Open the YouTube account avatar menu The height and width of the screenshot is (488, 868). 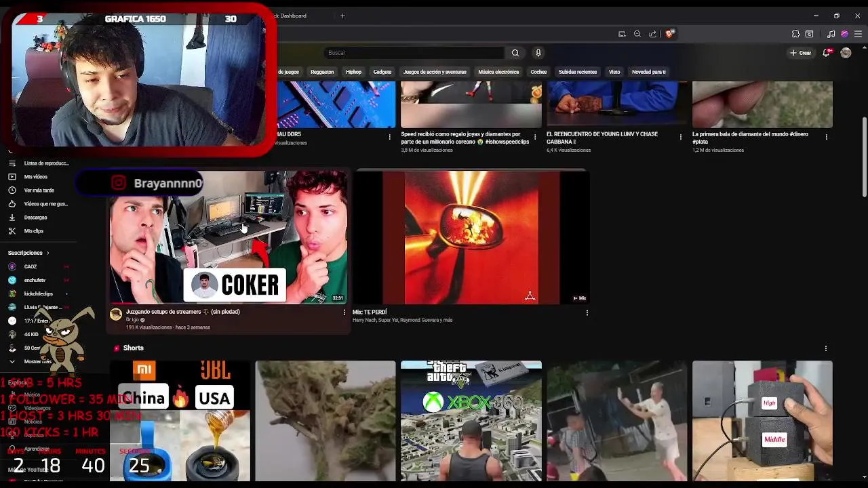click(846, 53)
